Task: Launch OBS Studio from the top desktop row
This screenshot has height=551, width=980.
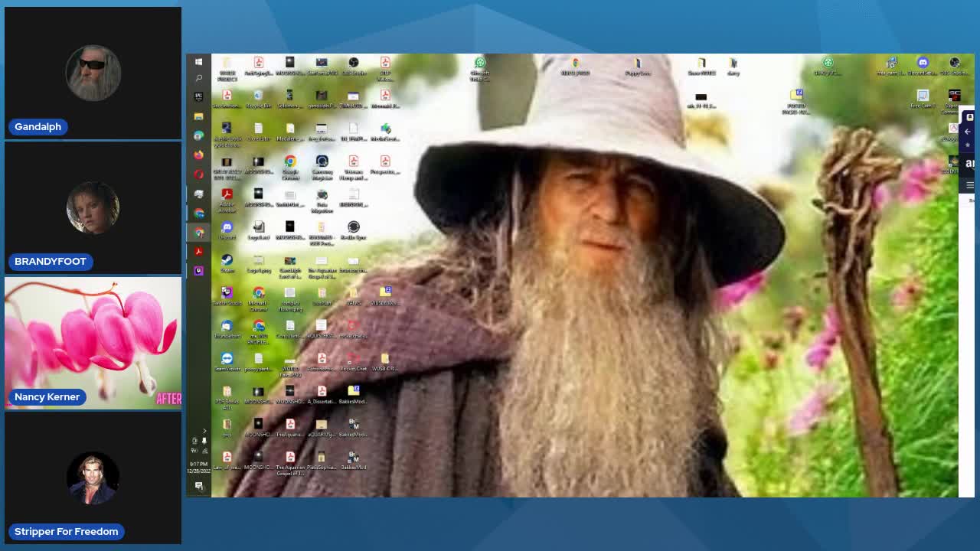Action: click(354, 67)
